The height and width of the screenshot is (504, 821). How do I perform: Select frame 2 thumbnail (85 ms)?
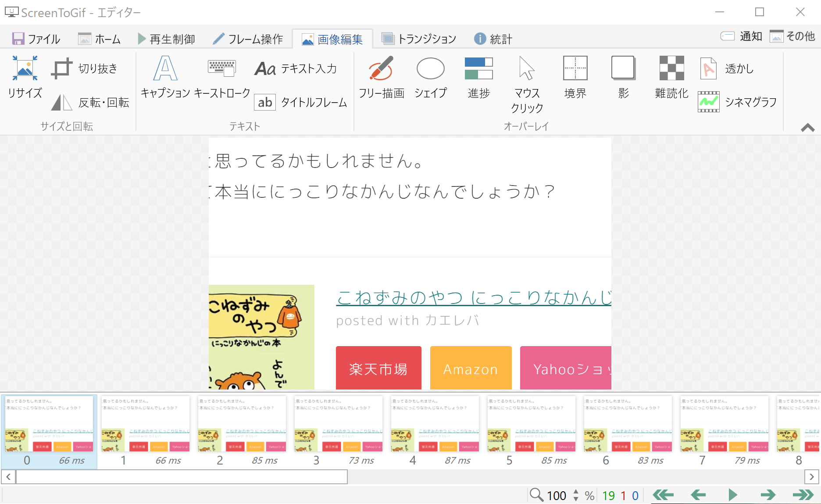click(x=242, y=432)
